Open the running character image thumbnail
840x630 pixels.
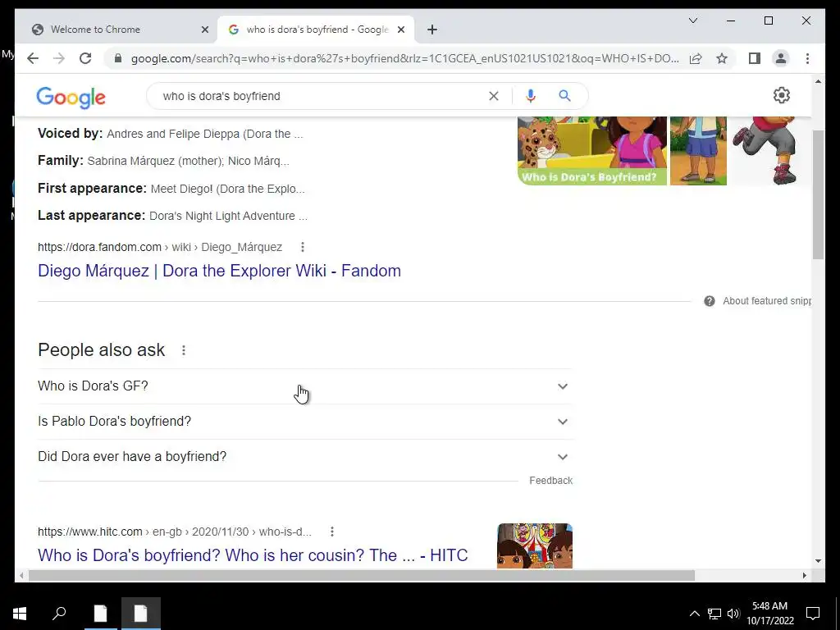pyautogui.click(x=766, y=151)
